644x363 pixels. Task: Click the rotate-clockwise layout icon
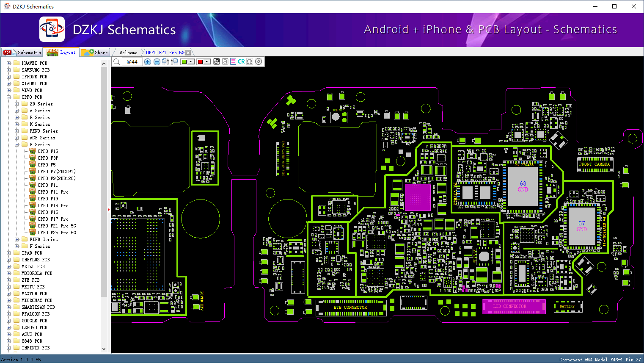pyautogui.click(x=165, y=62)
